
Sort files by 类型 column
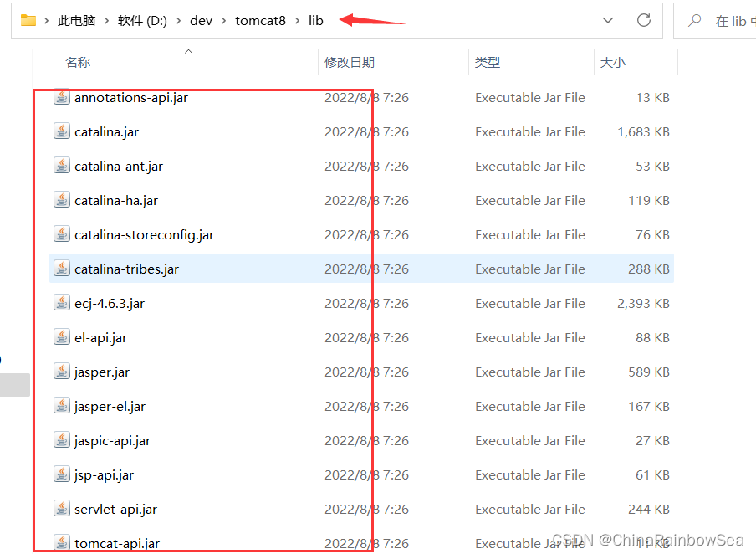click(x=487, y=62)
